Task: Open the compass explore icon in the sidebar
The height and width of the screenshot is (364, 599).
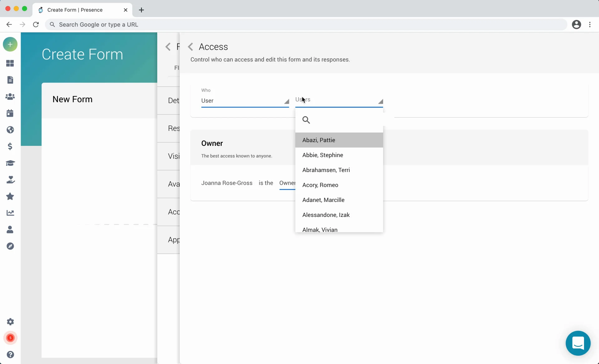Action: coord(10,246)
